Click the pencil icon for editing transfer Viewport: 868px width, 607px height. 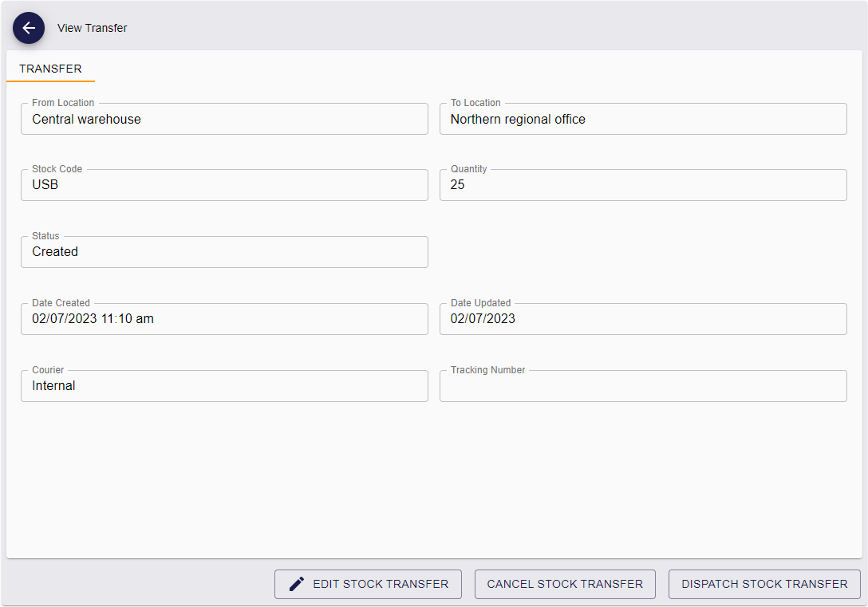[297, 584]
